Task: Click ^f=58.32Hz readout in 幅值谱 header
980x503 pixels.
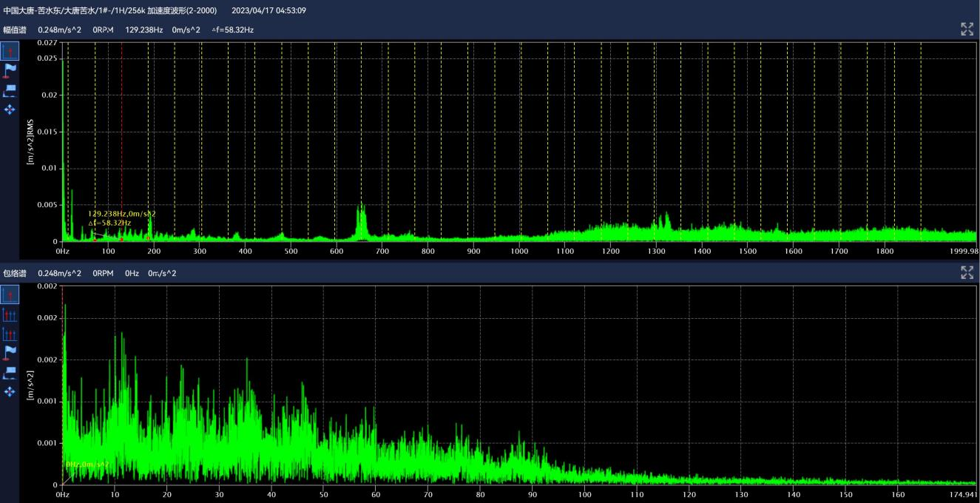Action: tap(232, 30)
